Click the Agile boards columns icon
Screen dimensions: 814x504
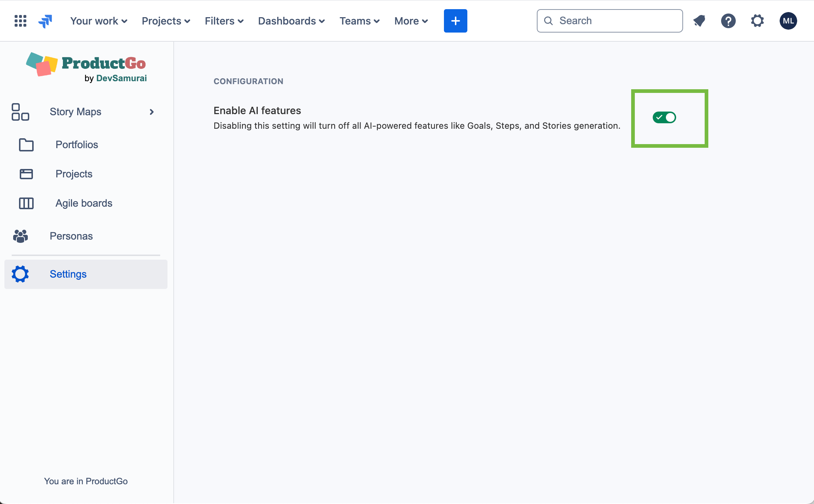(x=26, y=203)
